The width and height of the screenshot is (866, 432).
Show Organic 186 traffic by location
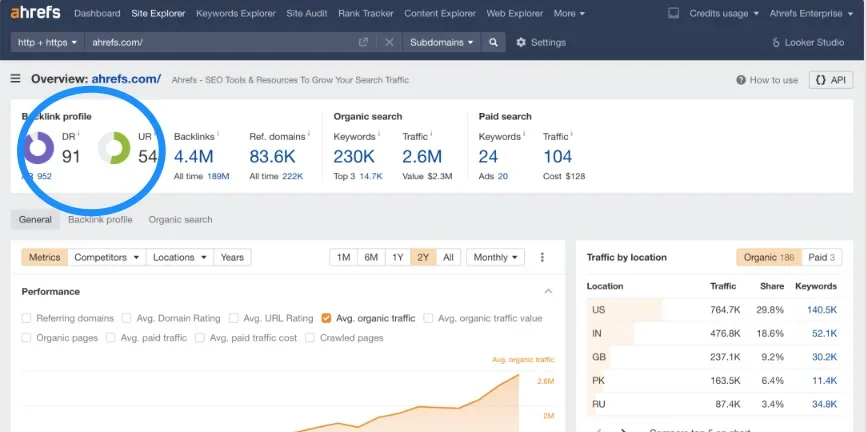coord(769,257)
